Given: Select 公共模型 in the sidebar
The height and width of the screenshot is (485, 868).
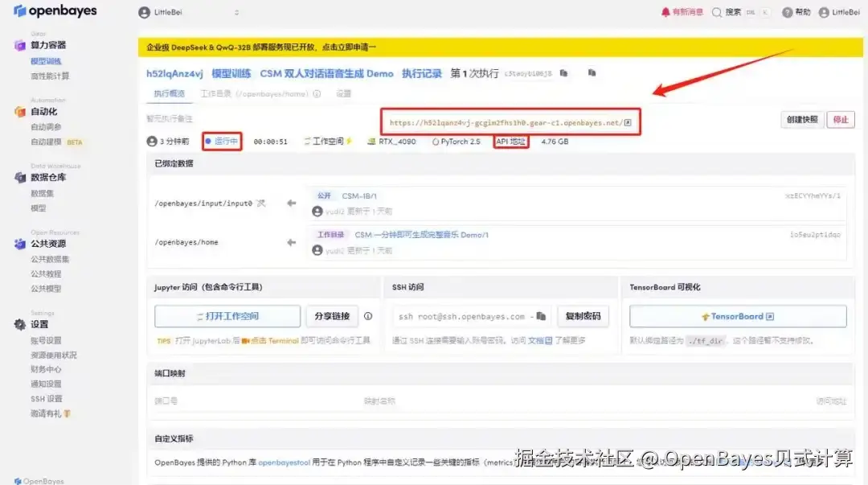Looking at the screenshot, I should coord(46,288).
